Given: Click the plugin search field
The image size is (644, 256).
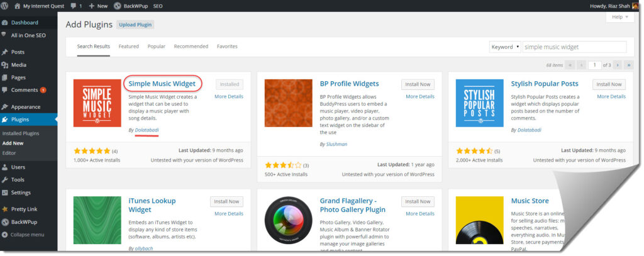Looking at the screenshot, I should tap(575, 47).
